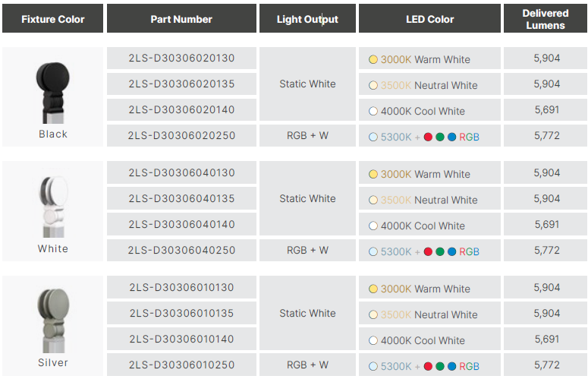Click part number 2LS-D30306040250
This screenshot has width=588, height=379.
(181, 250)
